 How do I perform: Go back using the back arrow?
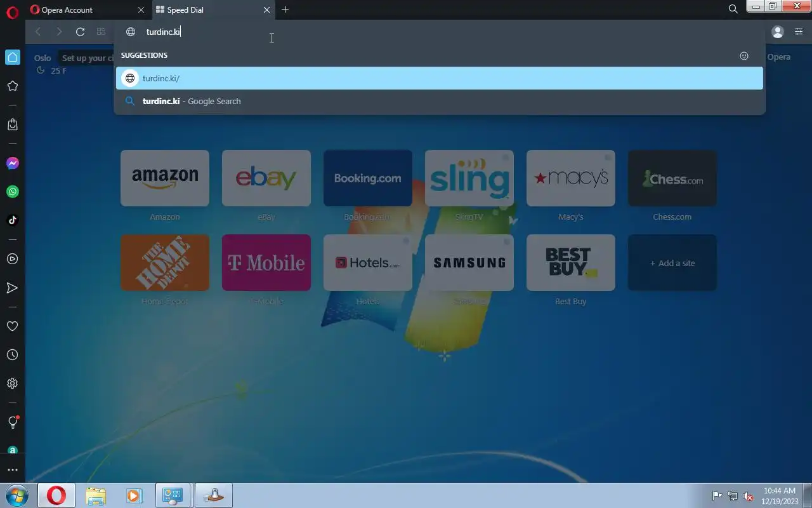(38, 32)
